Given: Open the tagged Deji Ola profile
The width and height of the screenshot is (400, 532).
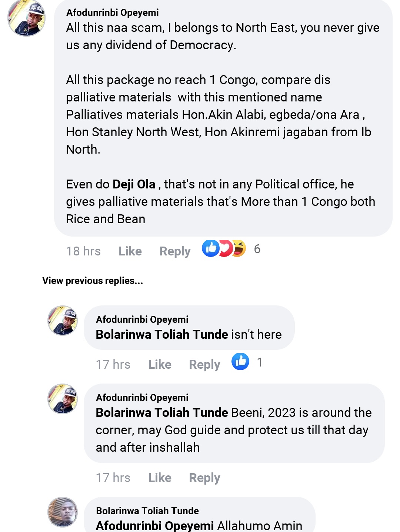Looking at the screenshot, I should [134, 184].
